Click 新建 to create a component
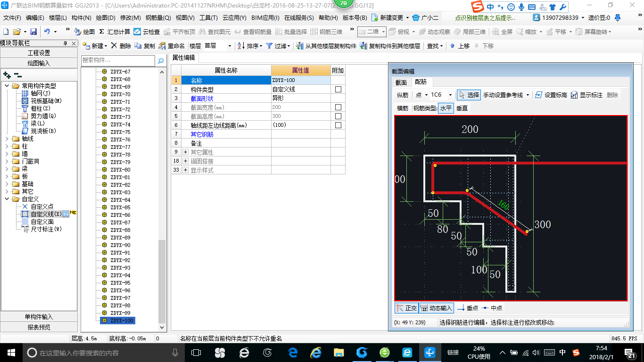The height and width of the screenshot is (362, 644). coord(94,46)
